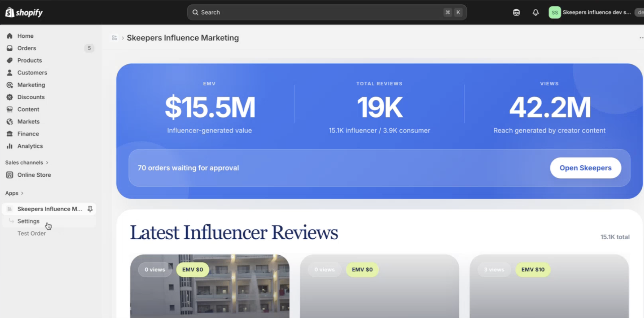
Task: Open the Shopify Sidekick assistant icon
Action: 516,12
